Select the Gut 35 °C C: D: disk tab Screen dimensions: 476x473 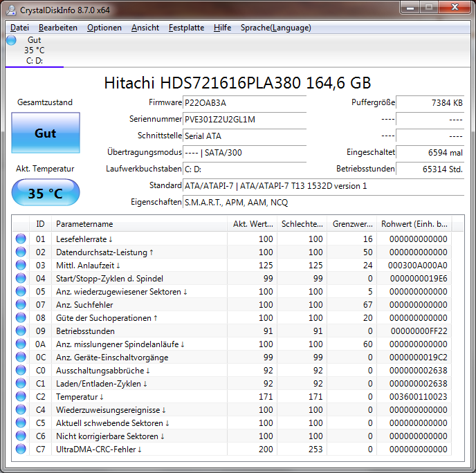(35, 50)
